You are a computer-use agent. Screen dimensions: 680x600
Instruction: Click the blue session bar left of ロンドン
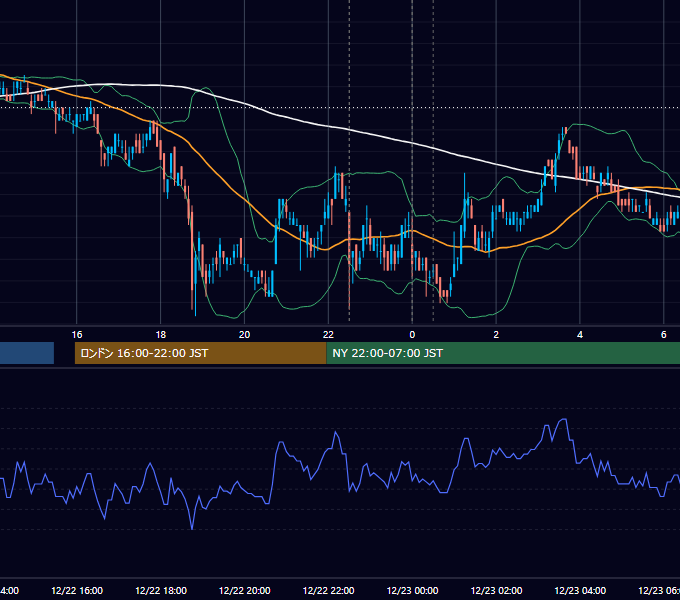click(x=27, y=353)
